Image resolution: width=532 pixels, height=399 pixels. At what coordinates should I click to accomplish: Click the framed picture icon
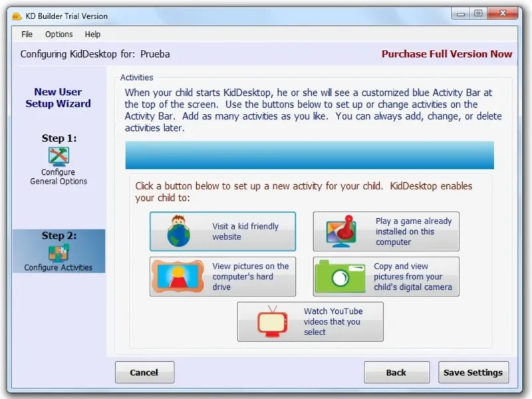(x=178, y=277)
